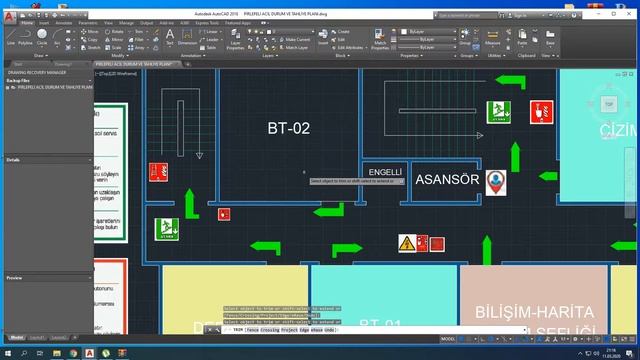The image size is (640, 360).
Task: Click the Undo option in command line
Action: [330, 330]
